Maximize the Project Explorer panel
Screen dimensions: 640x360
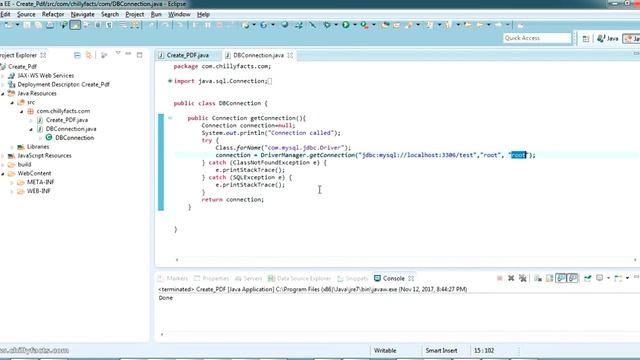(x=140, y=55)
